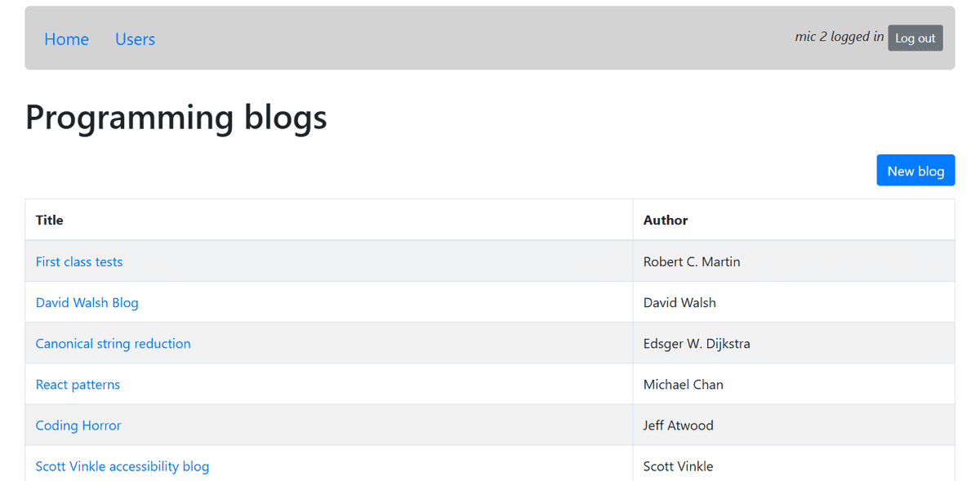980x481 pixels.
Task: Navigate to the Users page
Action: tap(135, 38)
